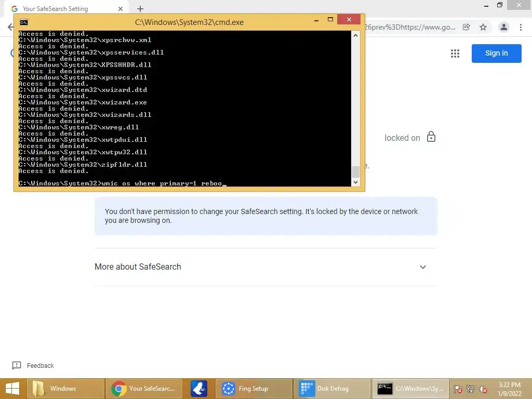Open the blue bird app in taskbar
Screen dimensions: 532x399
pos(199,389)
